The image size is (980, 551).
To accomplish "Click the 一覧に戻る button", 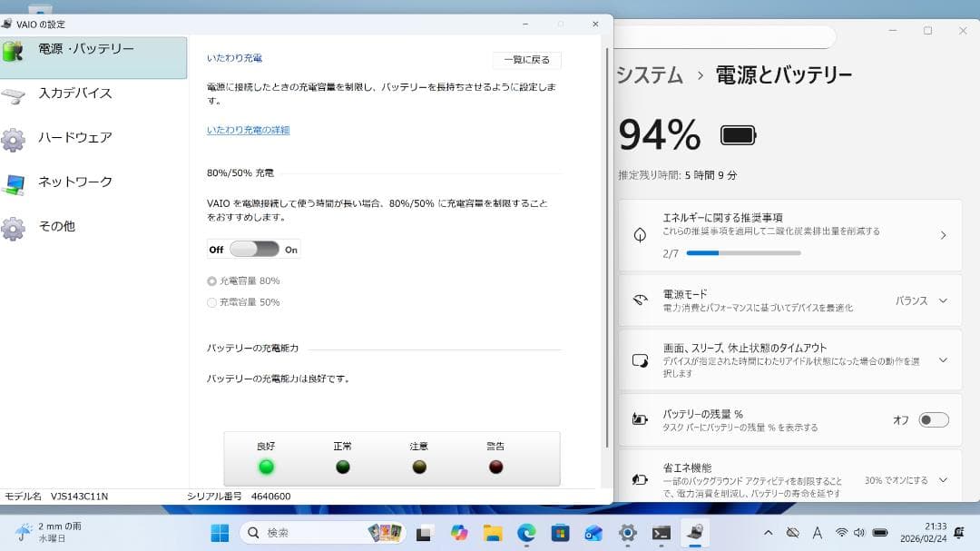I will click(527, 60).
